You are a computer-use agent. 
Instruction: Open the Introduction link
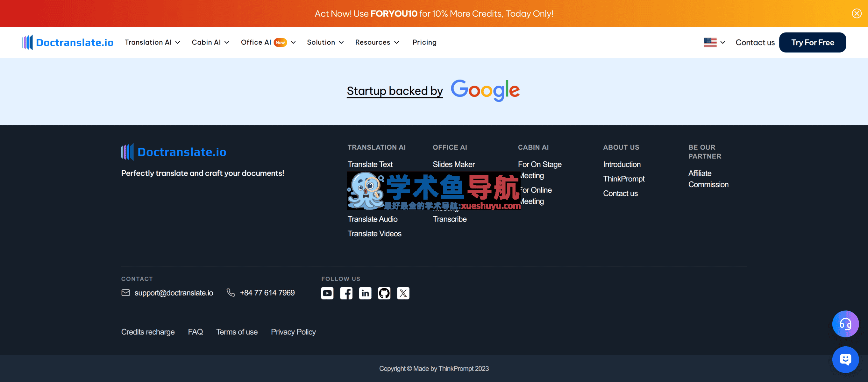click(622, 164)
